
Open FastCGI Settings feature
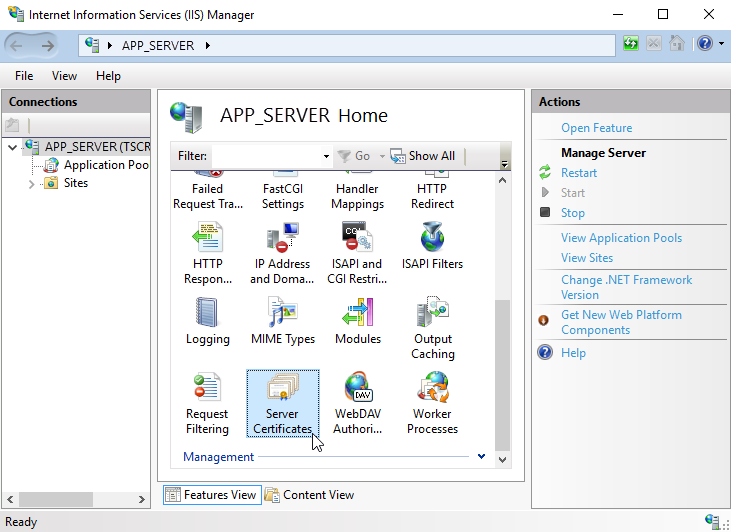(283, 191)
